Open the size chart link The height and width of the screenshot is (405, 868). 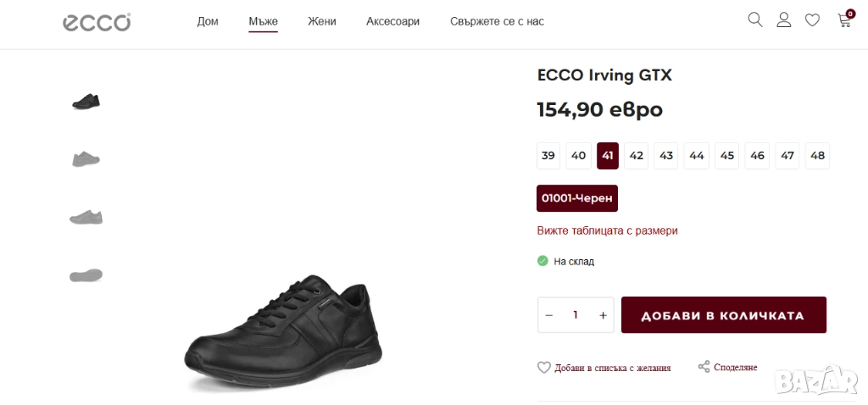pos(607,230)
